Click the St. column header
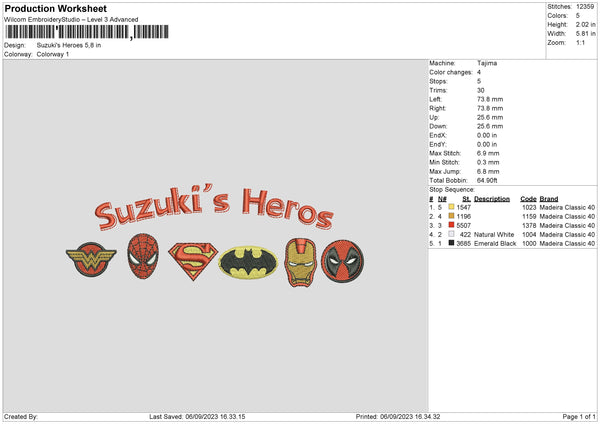Image resolution: width=600 pixels, height=424 pixels. pos(466,198)
